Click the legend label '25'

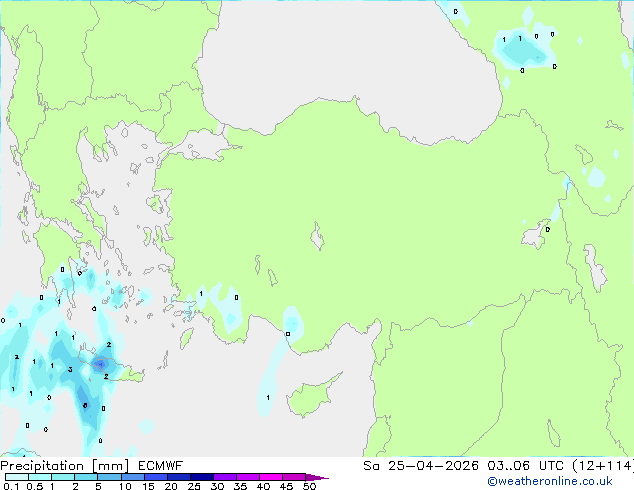click(194, 486)
